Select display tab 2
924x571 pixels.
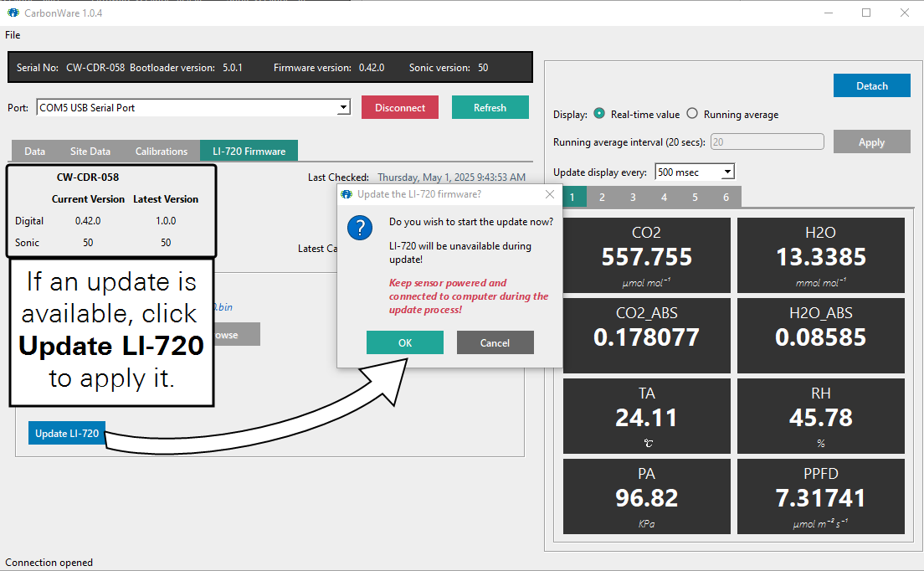click(x=602, y=197)
